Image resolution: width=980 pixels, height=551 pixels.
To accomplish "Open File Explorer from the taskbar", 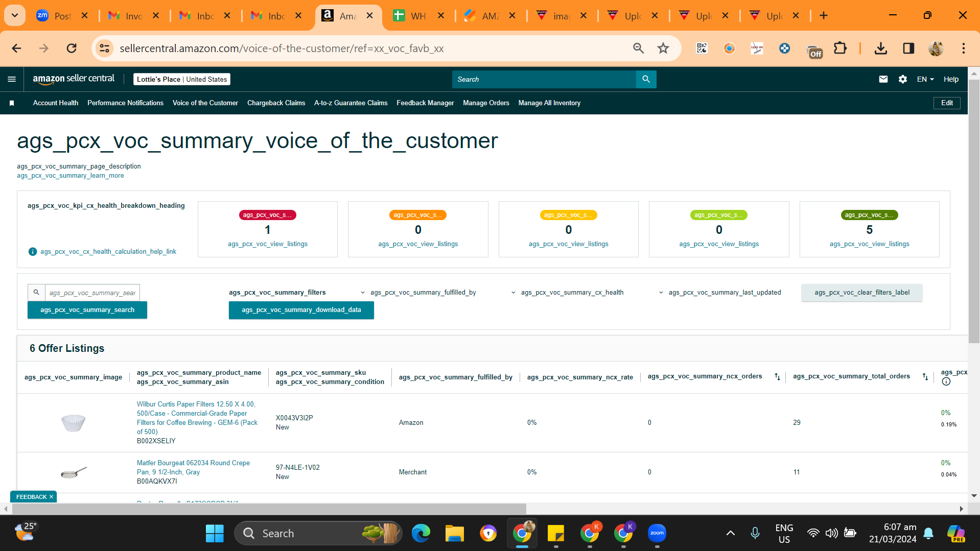I will point(454,533).
